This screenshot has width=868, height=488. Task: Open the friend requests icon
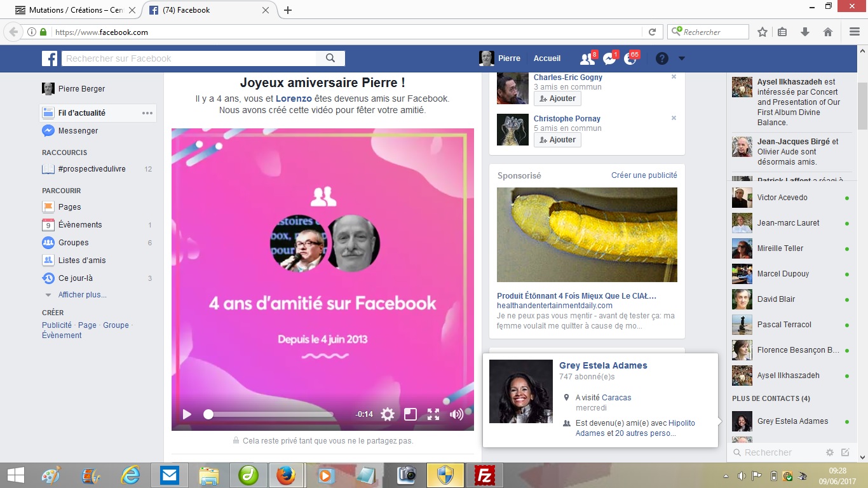(x=587, y=58)
